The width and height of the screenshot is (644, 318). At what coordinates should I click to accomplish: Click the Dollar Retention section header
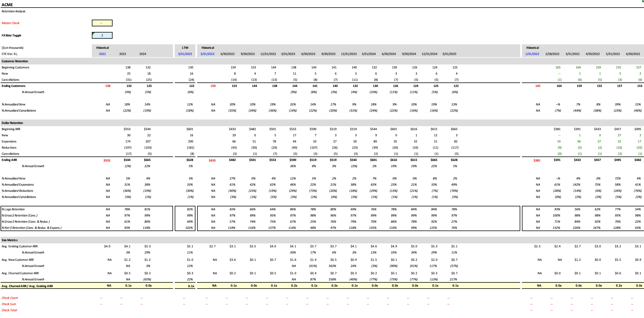(x=12, y=123)
